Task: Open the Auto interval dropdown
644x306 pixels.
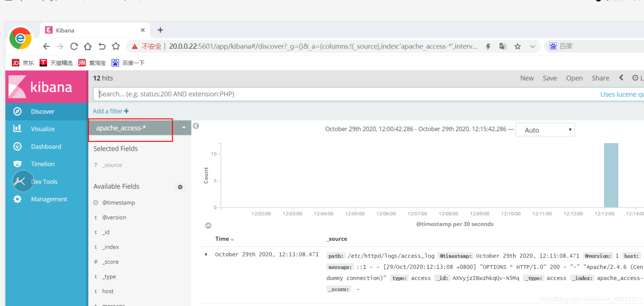Action: (545, 130)
